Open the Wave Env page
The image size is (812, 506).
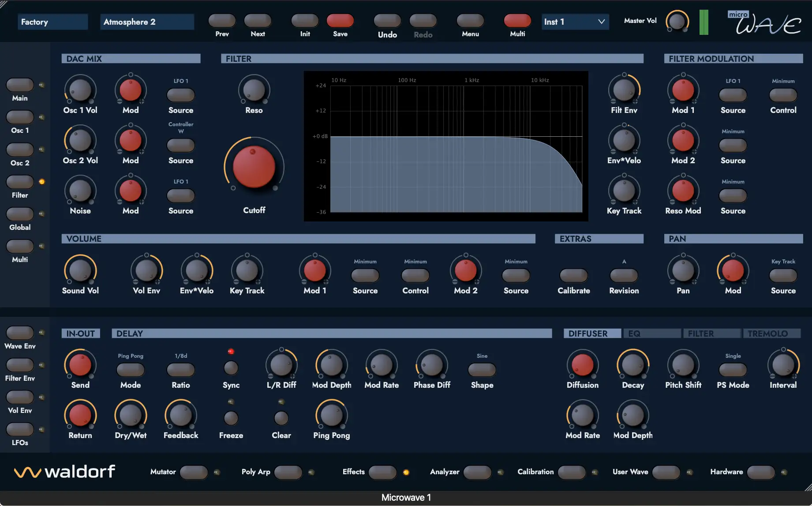tap(20, 333)
